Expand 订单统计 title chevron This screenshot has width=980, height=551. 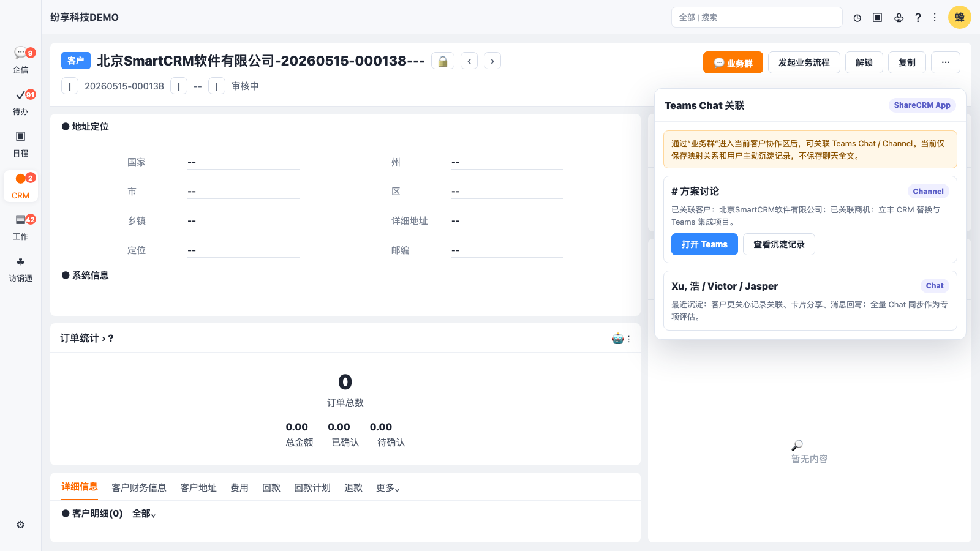(x=104, y=339)
